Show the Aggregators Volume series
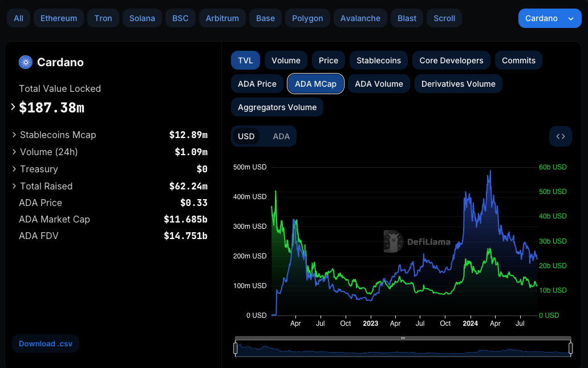Image resolution: width=588 pixels, height=368 pixels. pos(277,107)
